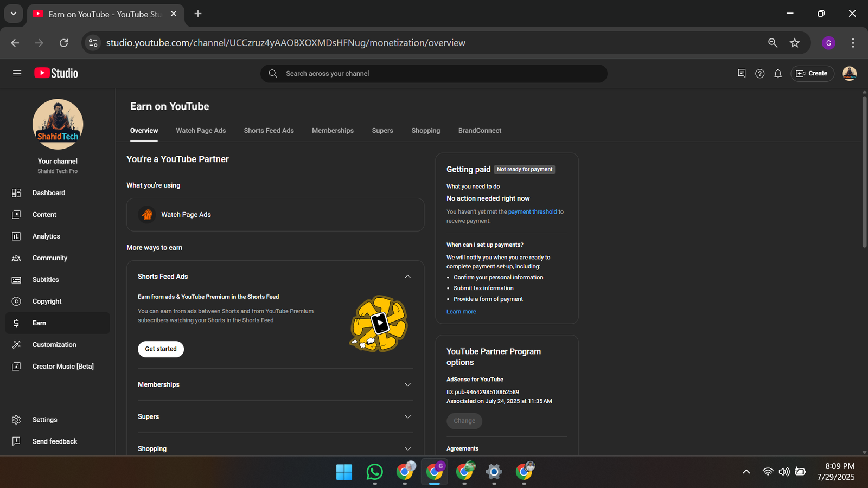The image size is (868, 488).
Task: Open the Community section
Action: 58,258
